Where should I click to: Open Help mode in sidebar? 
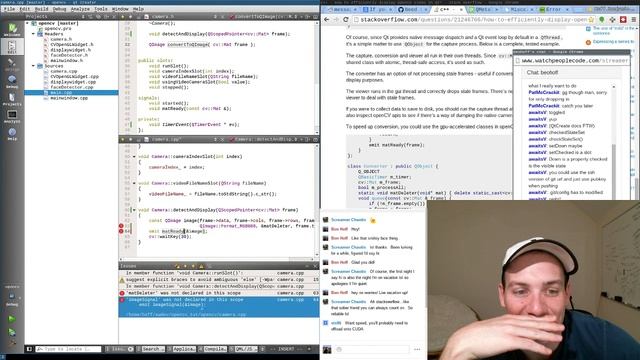pyautogui.click(x=12, y=134)
